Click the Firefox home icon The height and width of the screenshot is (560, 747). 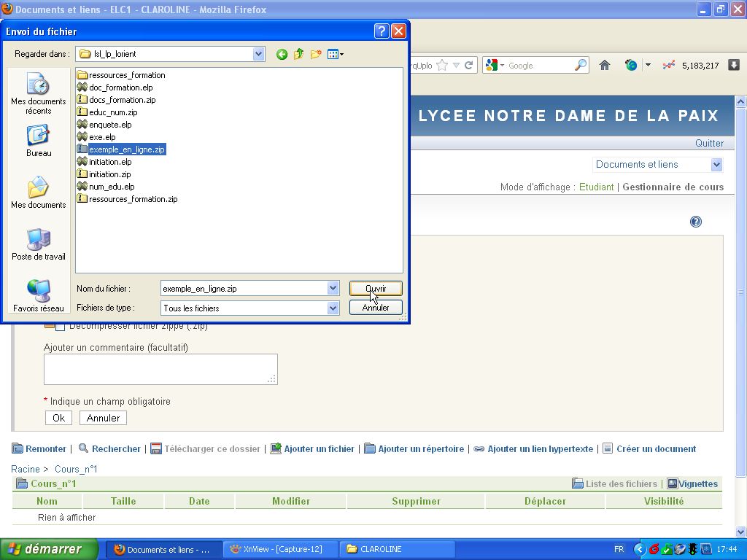pos(604,66)
